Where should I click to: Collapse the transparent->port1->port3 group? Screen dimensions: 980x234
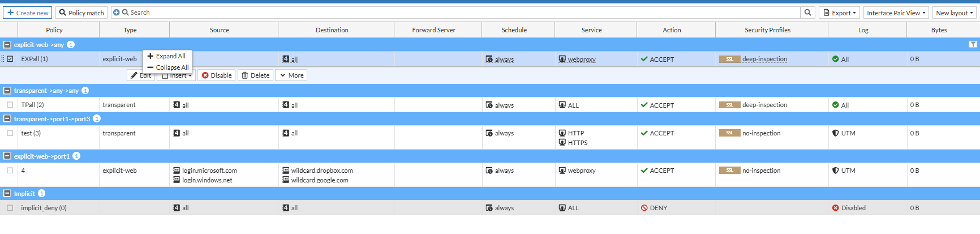pyautogui.click(x=7, y=119)
